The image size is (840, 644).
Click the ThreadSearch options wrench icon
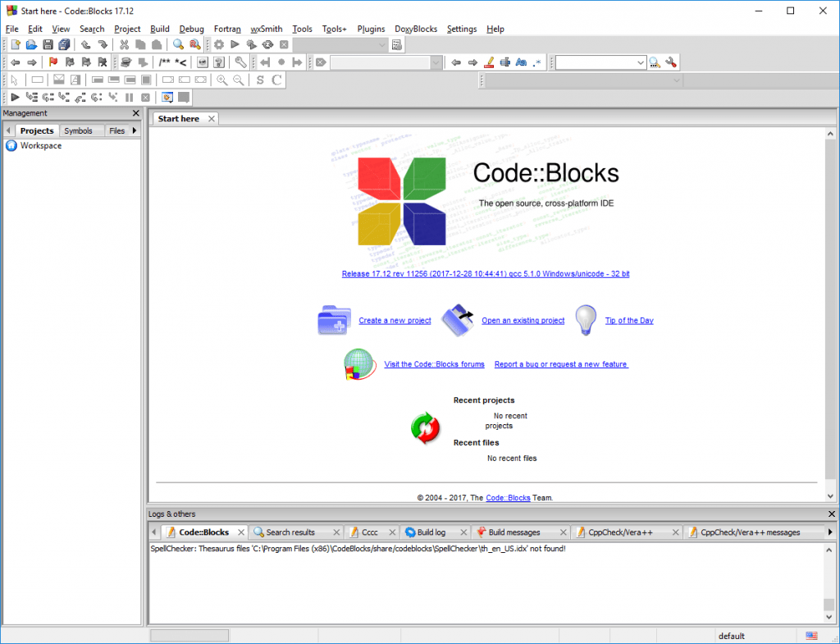pyautogui.click(x=671, y=62)
